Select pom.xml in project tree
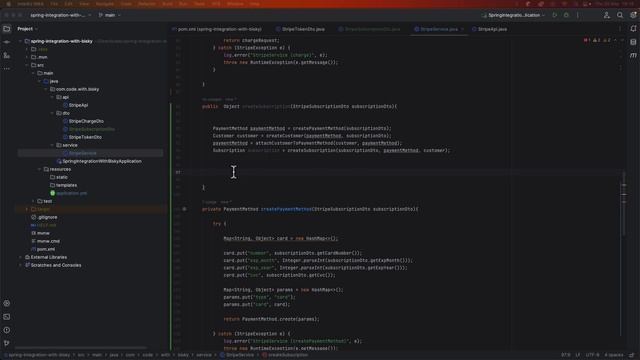This screenshot has height=360, width=640. click(46, 249)
